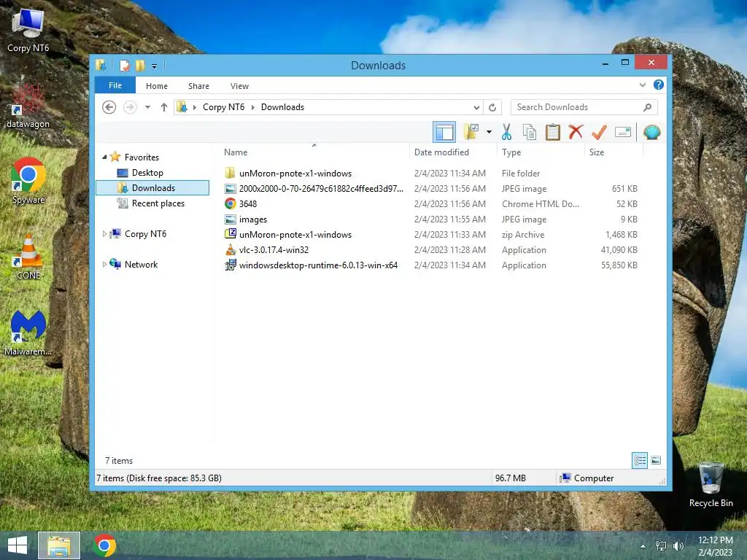This screenshot has width=747, height=560.
Task: Select the unMoron-pnote-x1-windows zip Archive
Action: (x=431, y=234)
